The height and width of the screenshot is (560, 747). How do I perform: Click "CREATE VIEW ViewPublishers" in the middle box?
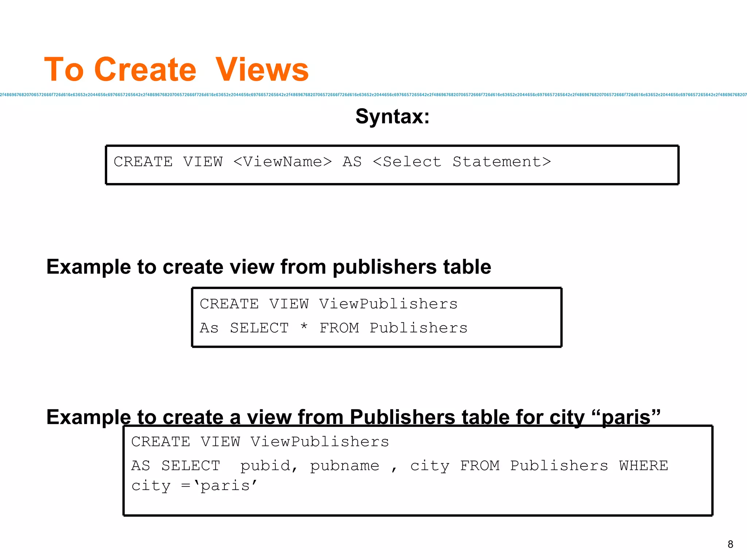click(329, 304)
